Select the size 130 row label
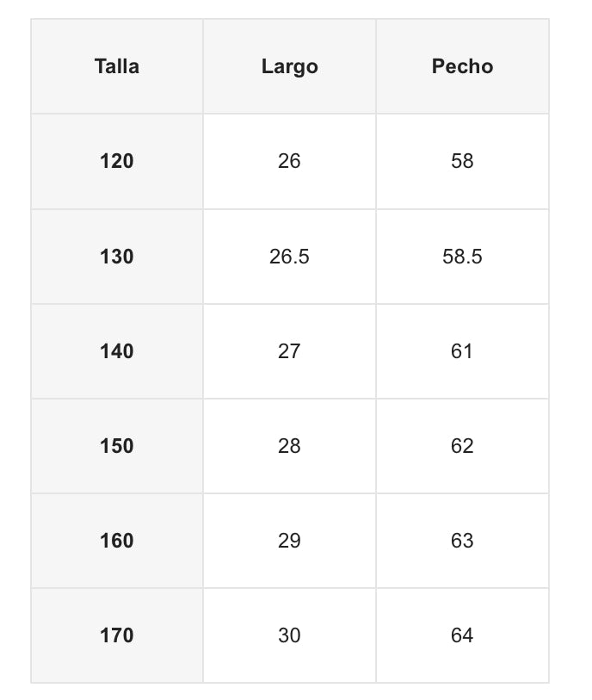The height and width of the screenshot is (700, 592). click(117, 257)
